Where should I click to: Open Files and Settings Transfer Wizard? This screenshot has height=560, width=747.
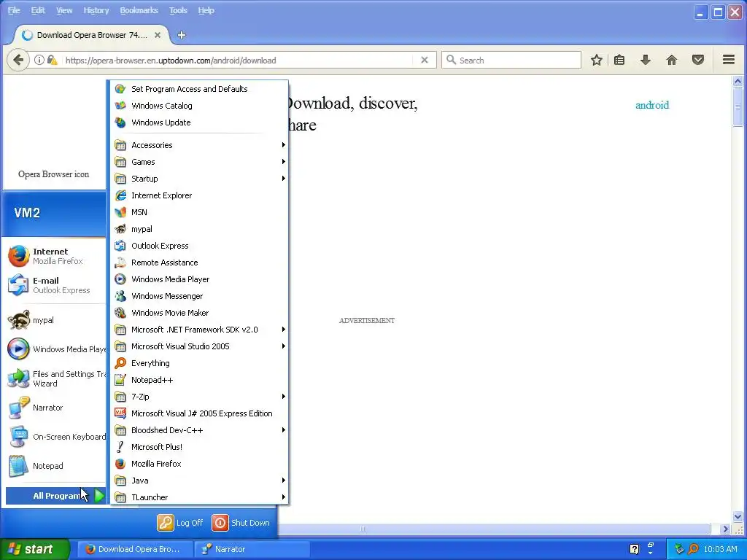[x=55, y=378]
